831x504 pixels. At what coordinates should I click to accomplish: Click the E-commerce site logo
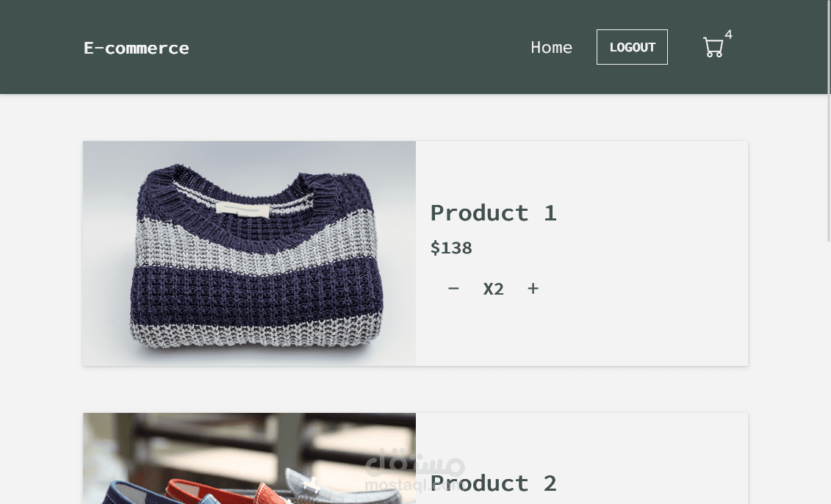pyautogui.click(x=136, y=48)
